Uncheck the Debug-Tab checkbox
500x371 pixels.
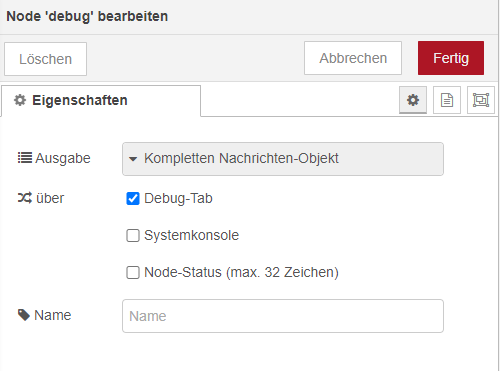click(133, 198)
